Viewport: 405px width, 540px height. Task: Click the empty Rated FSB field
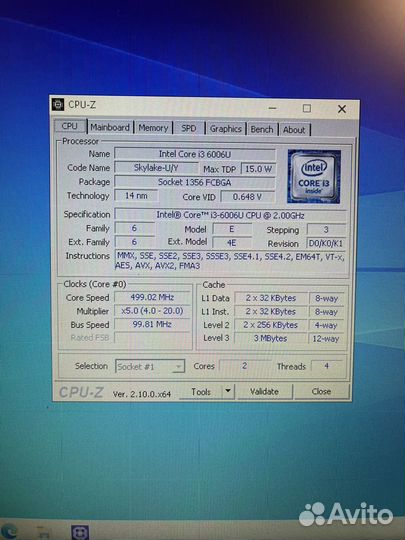(x=152, y=338)
